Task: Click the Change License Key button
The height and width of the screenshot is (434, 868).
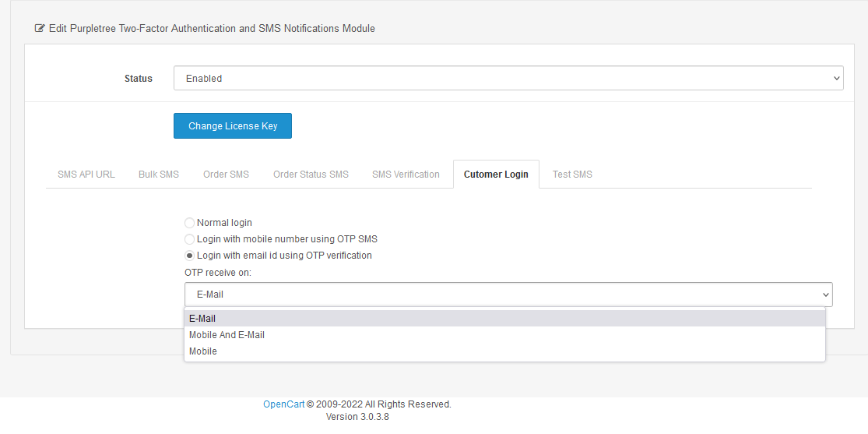Action: point(233,125)
